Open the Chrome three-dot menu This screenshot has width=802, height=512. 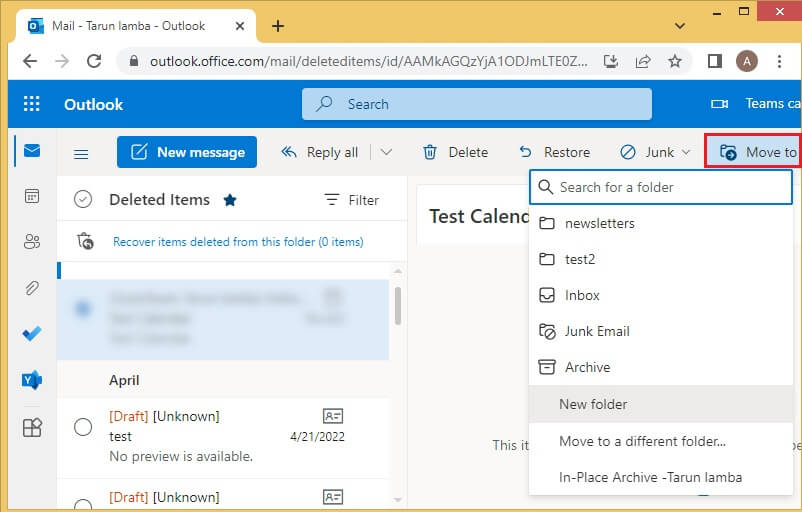click(x=779, y=61)
